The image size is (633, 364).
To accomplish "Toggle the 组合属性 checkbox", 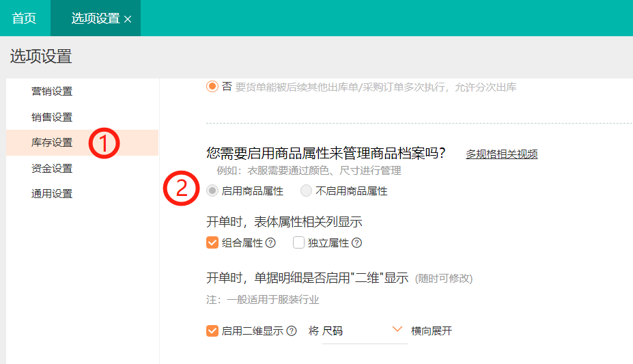I will (212, 242).
